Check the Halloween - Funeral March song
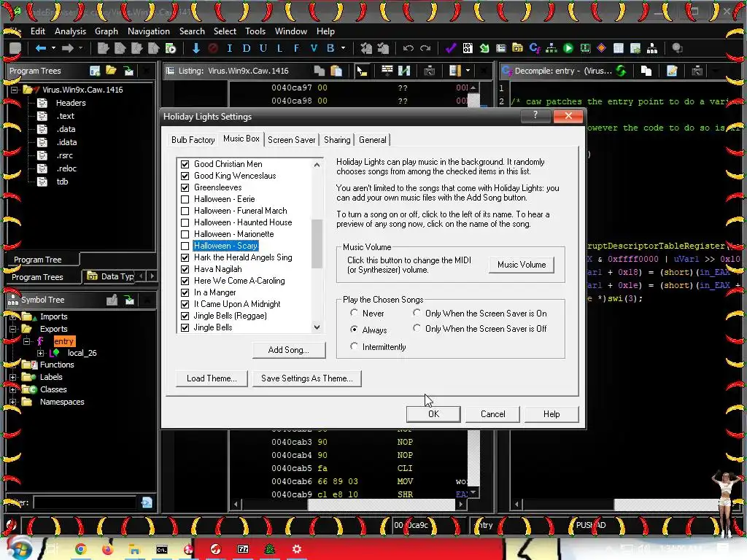Image resolution: width=747 pixels, height=560 pixels. [185, 211]
